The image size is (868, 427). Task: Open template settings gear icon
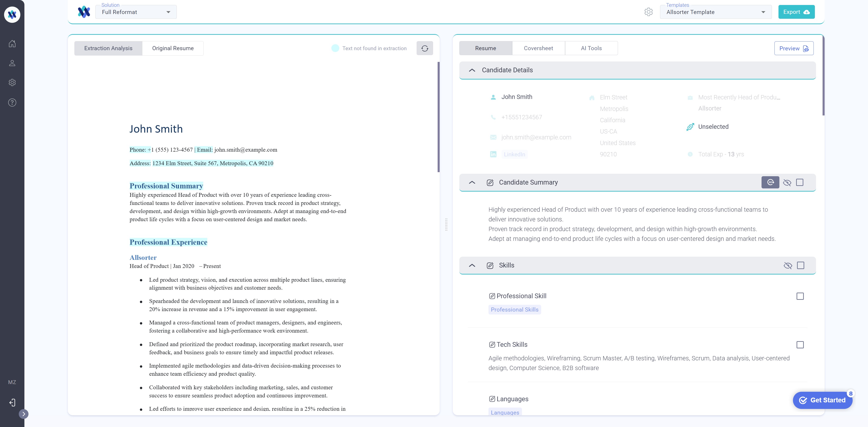click(x=648, y=12)
